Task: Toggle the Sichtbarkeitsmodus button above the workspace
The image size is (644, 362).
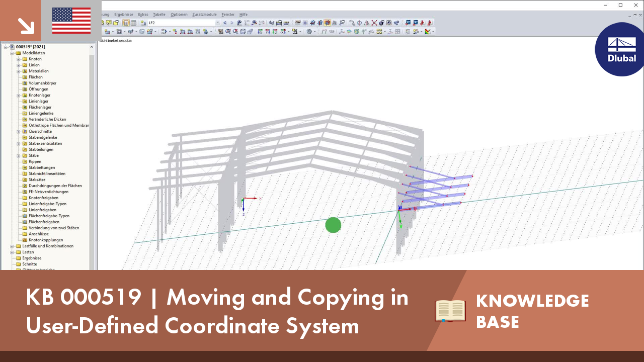Action: tap(117, 41)
